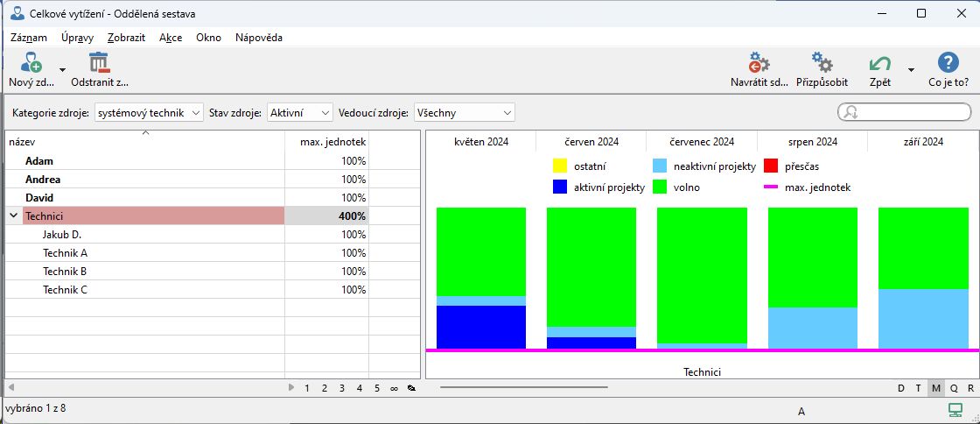The image size is (980, 424).
Task: Click the search input field
Action: pyautogui.click(x=910, y=111)
